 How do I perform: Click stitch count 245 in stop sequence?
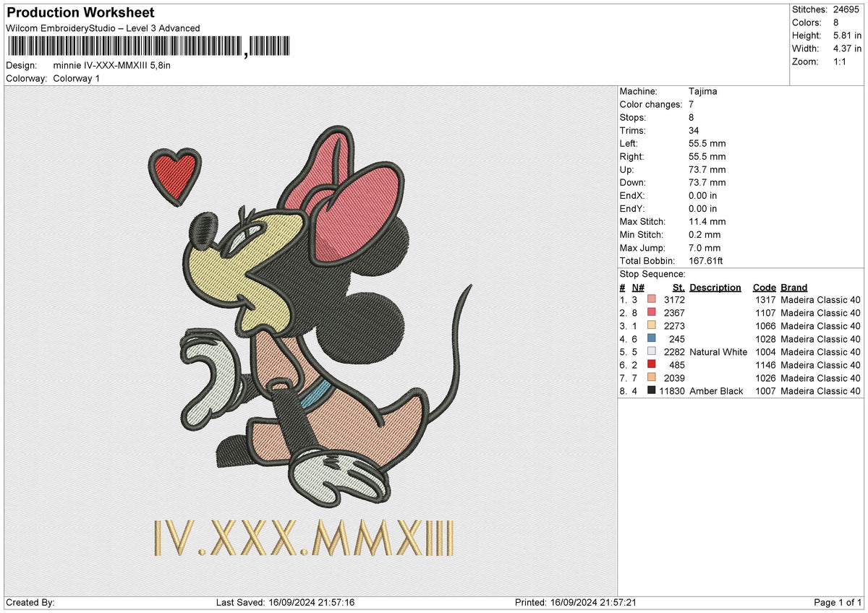(x=676, y=339)
